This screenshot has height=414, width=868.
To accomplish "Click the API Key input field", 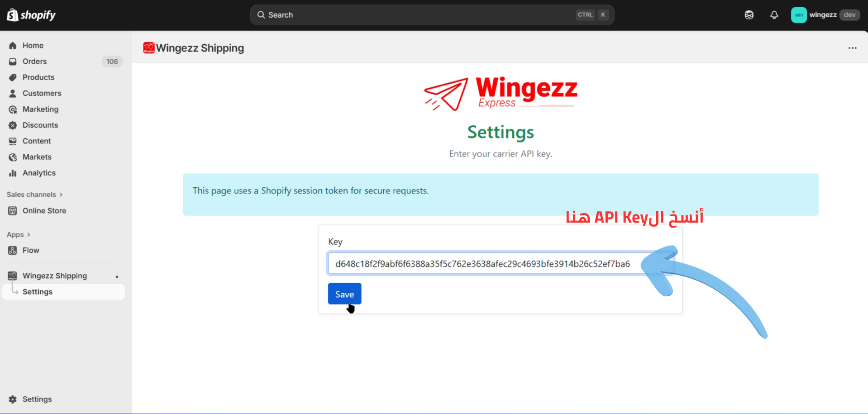I will pos(482,264).
